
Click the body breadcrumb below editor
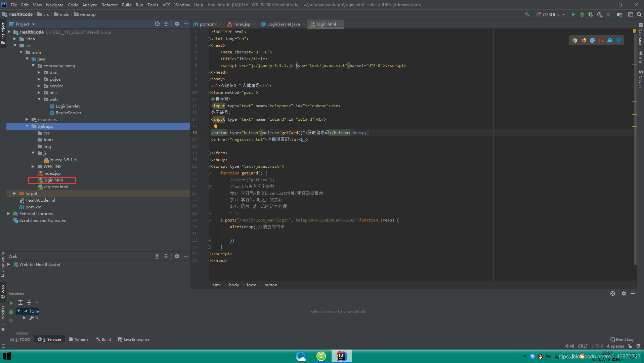[234, 285]
